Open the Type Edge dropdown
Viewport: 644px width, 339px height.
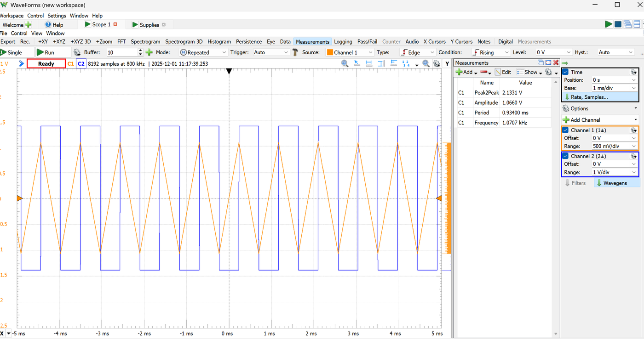click(417, 52)
